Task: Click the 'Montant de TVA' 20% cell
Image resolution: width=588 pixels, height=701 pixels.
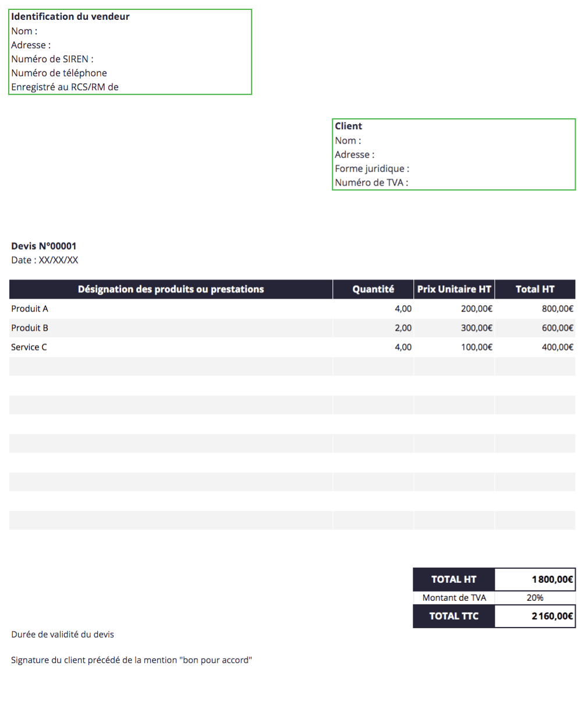Action: pyautogui.click(x=535, y=597)
